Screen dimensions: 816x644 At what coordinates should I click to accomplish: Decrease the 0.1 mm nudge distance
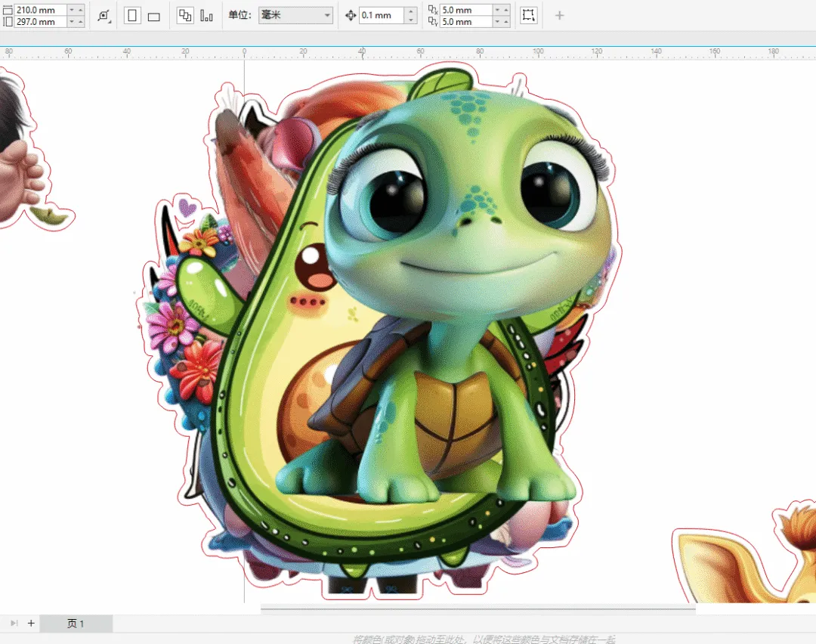(x=410, y=20)
